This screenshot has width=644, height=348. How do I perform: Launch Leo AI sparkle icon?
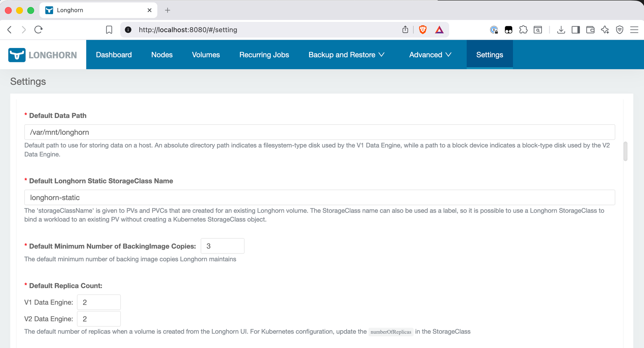605,29
